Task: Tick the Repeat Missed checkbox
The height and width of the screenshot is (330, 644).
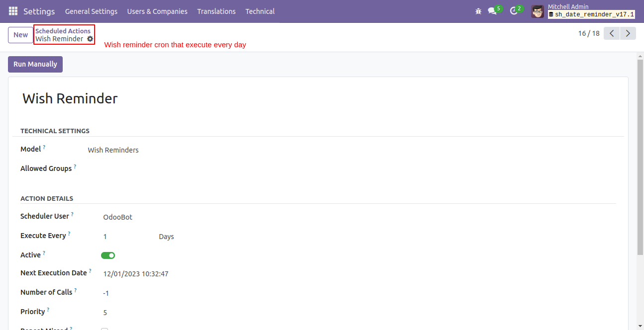Action: (105, 329)
